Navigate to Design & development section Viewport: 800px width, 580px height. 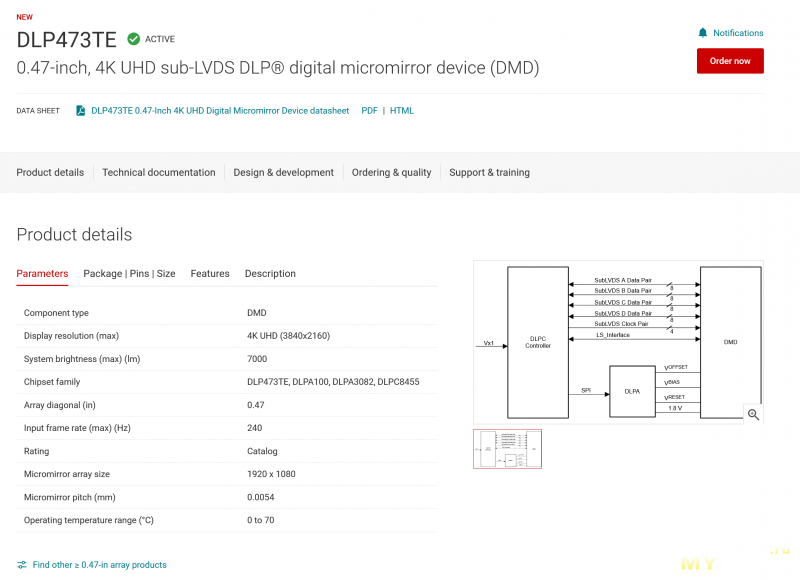pyautogui.click(x=283, y=172)
